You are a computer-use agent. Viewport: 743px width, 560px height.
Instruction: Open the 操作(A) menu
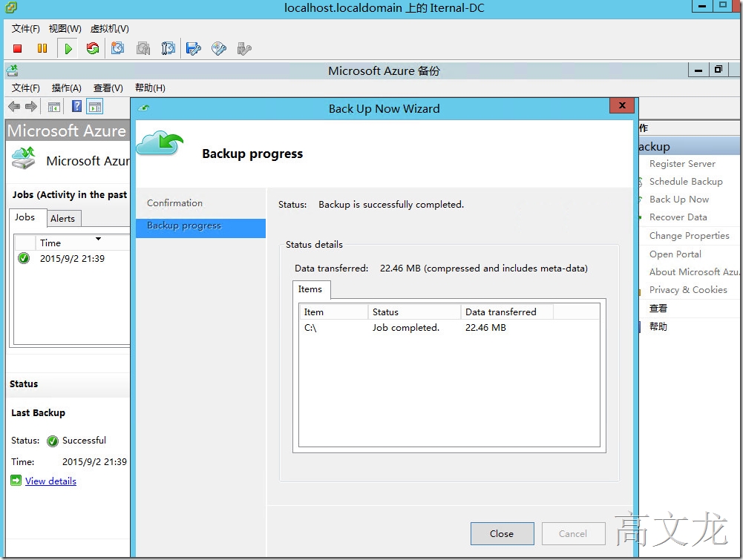[66, 88]
